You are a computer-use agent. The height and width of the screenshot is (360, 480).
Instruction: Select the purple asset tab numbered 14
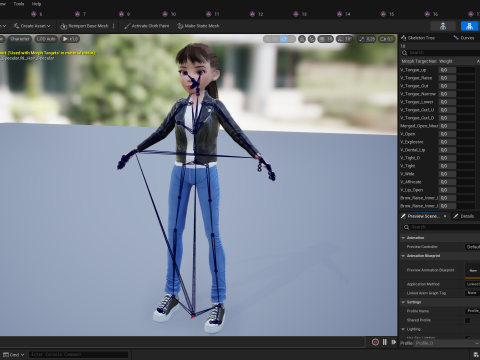[x=344, y=14]
